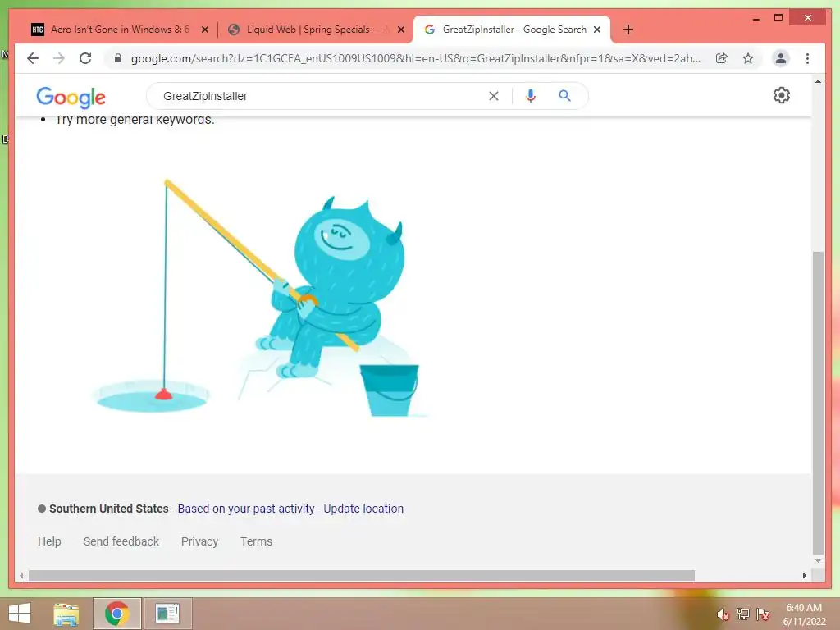Maximize the Chrome window
The width and height of the screenshot is (840, 630).
tap(778, 18)
